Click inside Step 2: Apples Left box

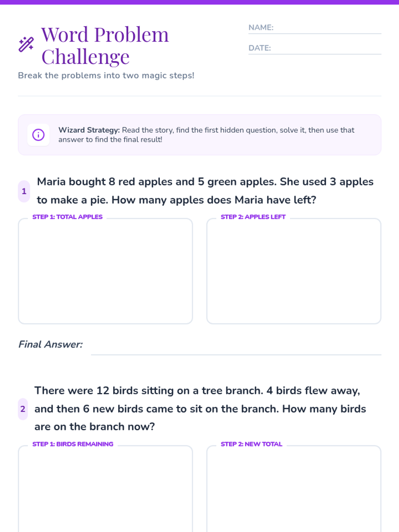(294, 271)
